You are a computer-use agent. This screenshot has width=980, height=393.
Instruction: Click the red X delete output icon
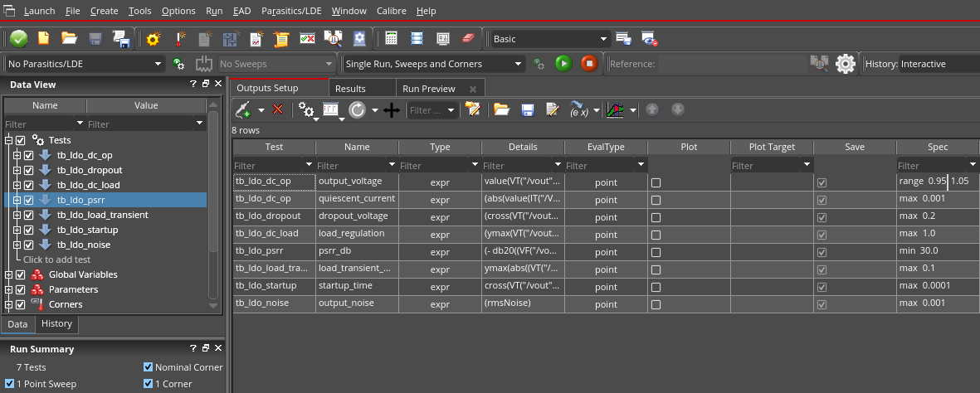coord(278,110)
